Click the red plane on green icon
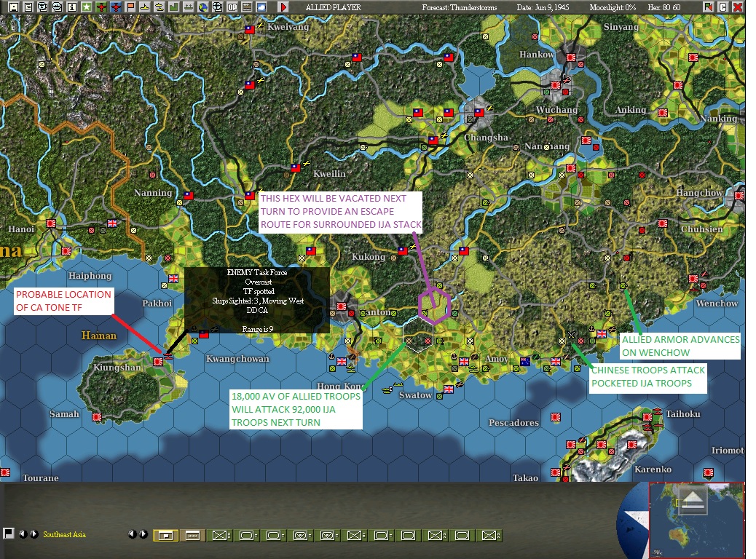The height and width of the screenshot is (559, 756). (101, 7)
